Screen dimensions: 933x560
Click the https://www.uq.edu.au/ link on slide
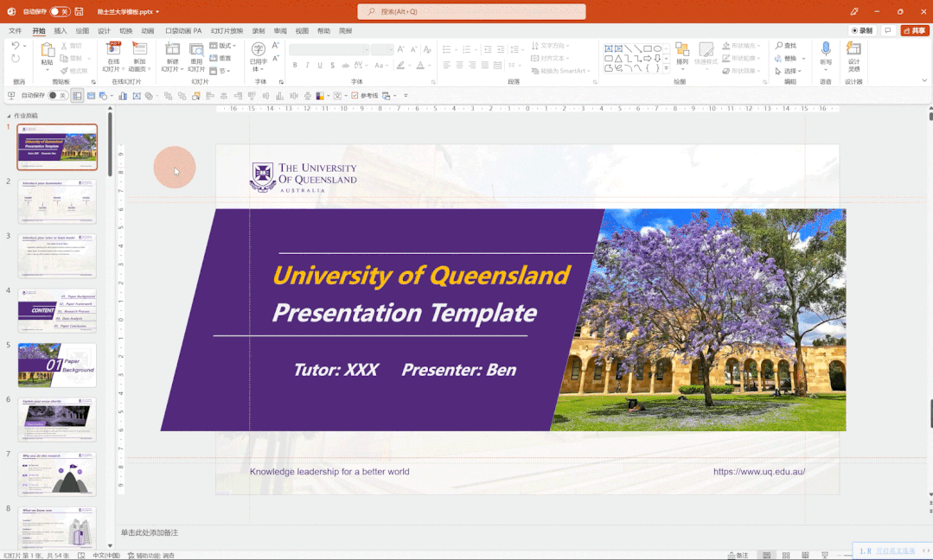point(759,472)
